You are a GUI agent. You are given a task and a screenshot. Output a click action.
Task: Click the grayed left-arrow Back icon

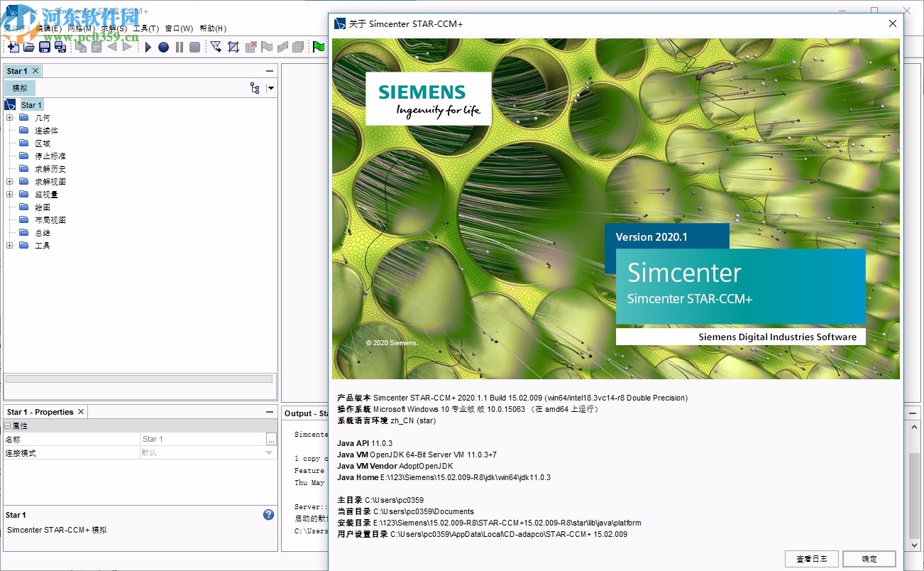(x=111, y=47)
